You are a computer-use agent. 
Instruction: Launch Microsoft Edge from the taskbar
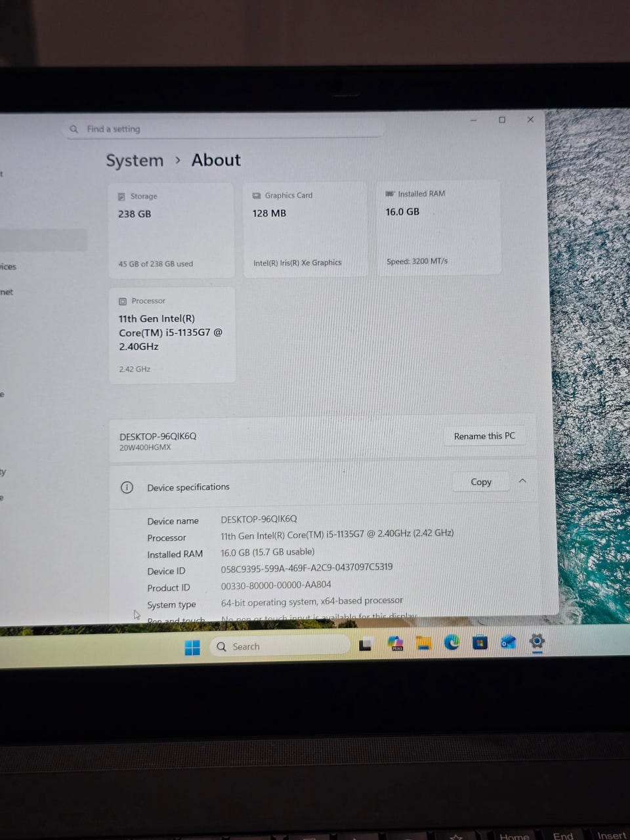[x=451, y=642]
